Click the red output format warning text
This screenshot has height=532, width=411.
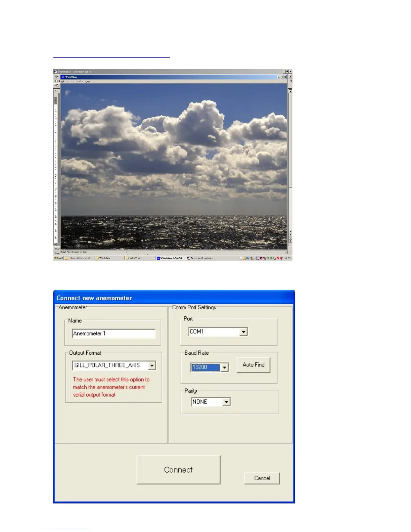point(111,387)
